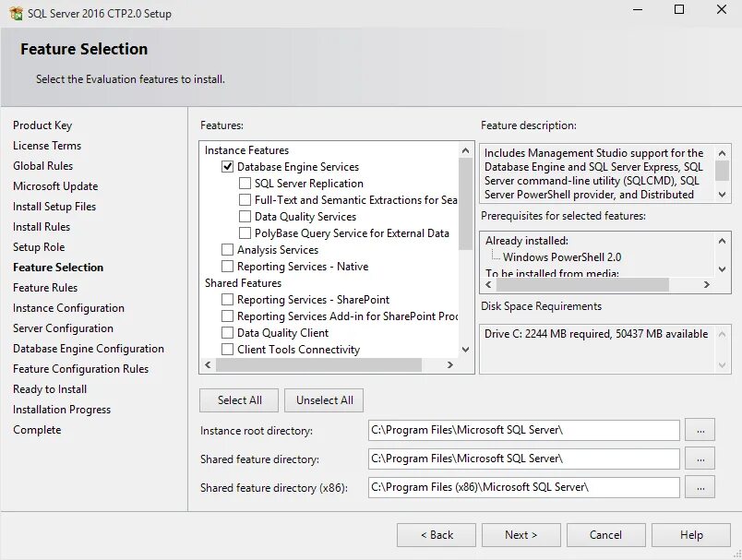Screen dimensions: 742x560
Task: Maximize the setup window
Action: pyautogui.click(x=679, y=9)
